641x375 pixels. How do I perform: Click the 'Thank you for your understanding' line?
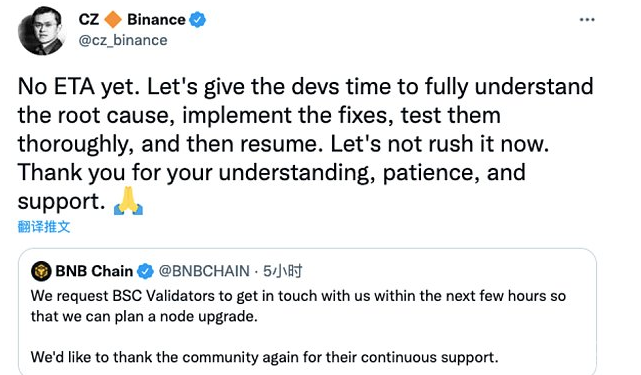click(x=271, y=173)
